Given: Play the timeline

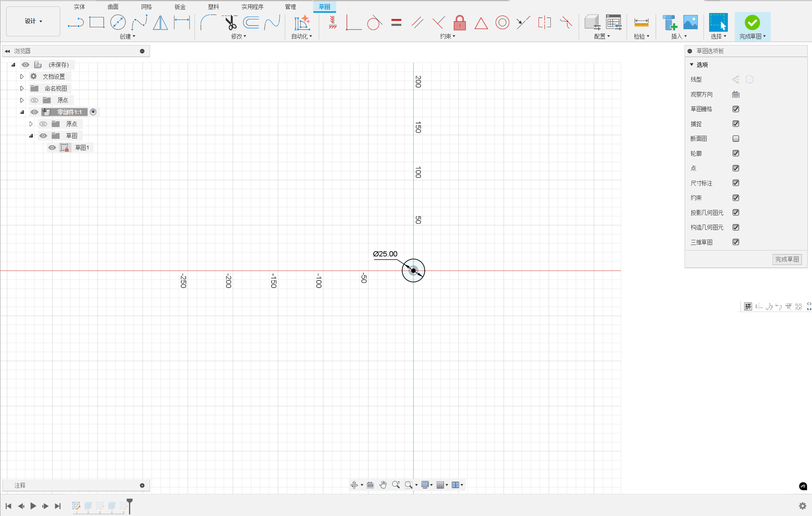Looking at the screenshot, I should tap(33, 506).
